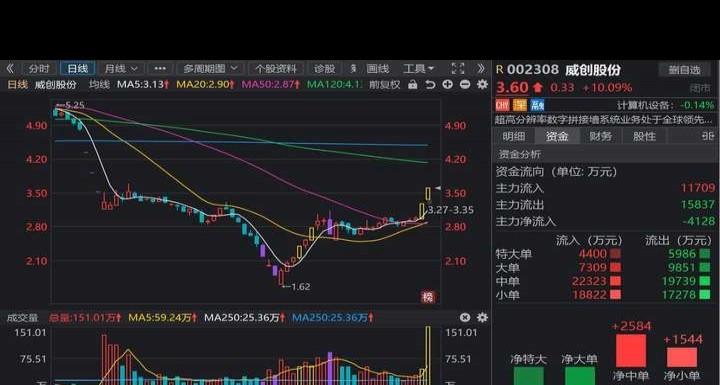Zoom in chart with plus icon
Viewport: 720px width, 385px height.
click(448, 85)
